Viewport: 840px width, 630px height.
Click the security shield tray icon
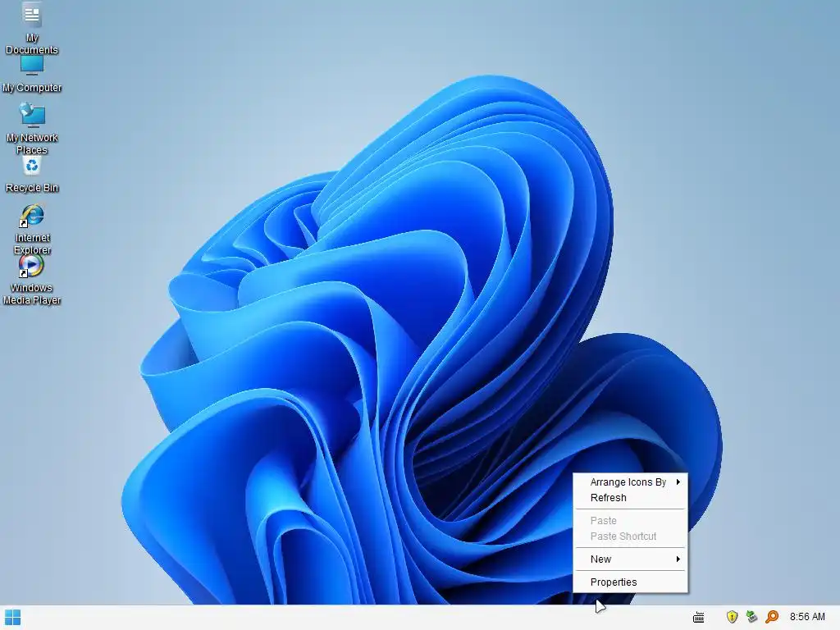click(x=732, y=617)
